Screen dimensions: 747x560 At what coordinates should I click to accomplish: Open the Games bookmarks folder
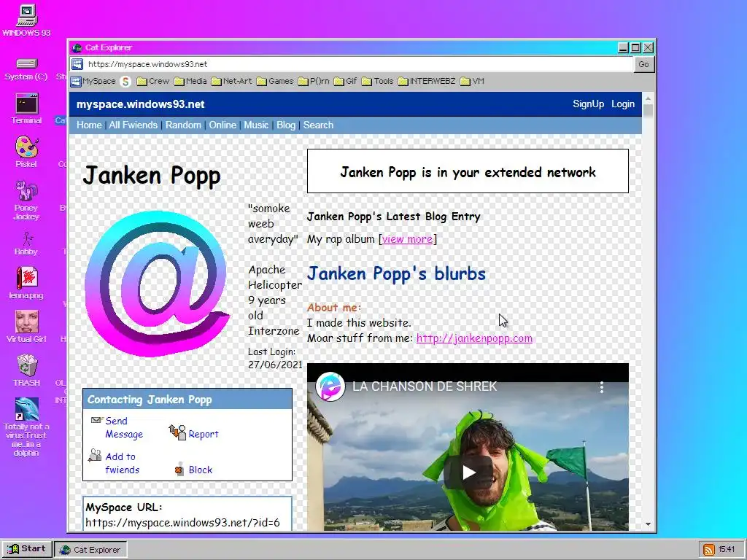275,81
